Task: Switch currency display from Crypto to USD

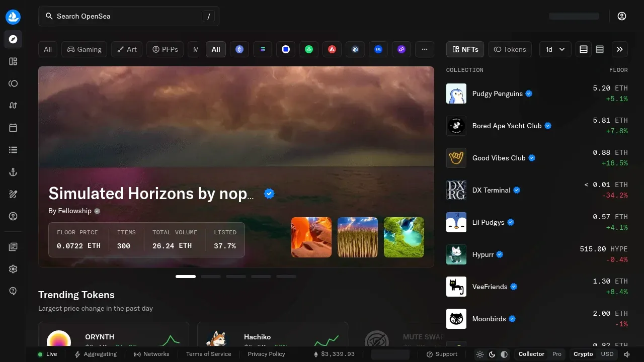Action: pyautogui.click(x=607, y=354)
